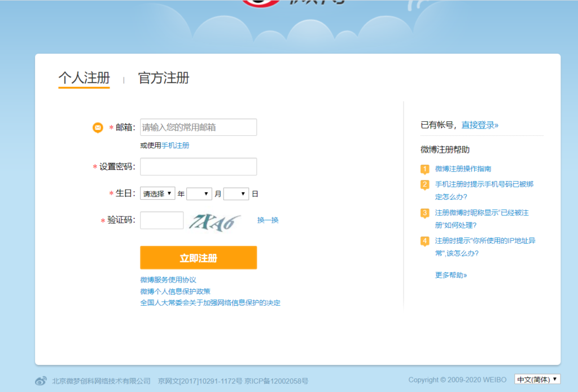Open 微博个人信息保护政策 link

click(x=175, y=292)
